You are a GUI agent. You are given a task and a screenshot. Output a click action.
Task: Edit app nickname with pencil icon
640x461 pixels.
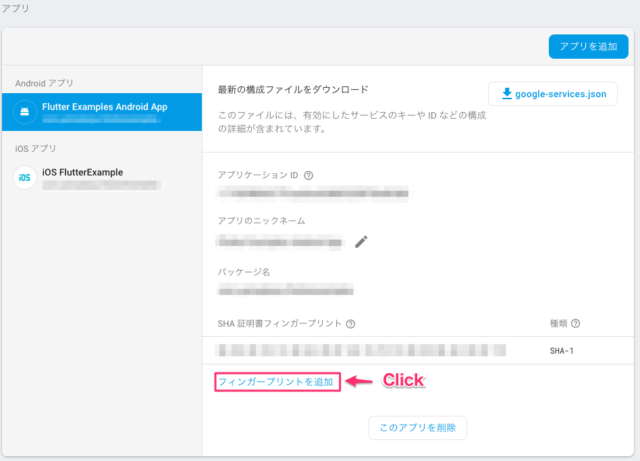361,242
